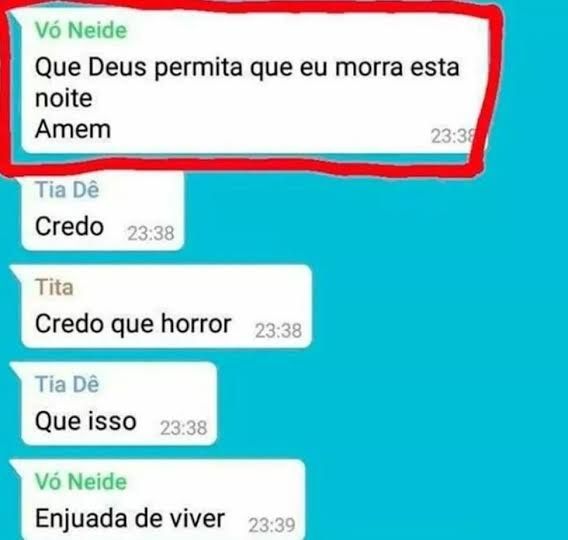The image size is (568, 540).
Task: Tap the Tia Dê sender name above "Credo"
Action: 67,190
